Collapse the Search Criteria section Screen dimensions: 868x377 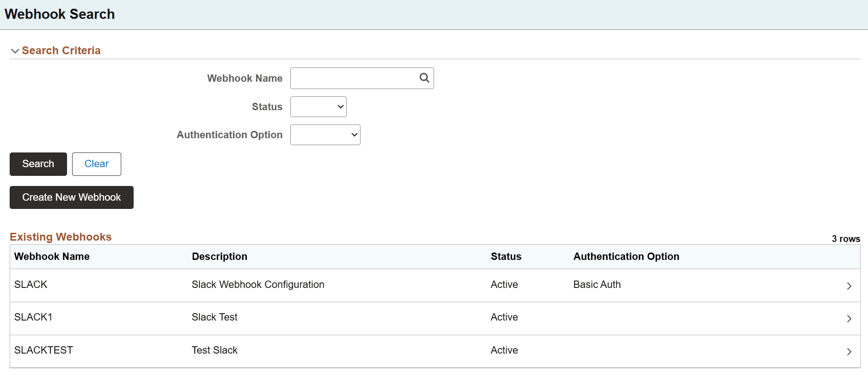[x=15, y=51]
